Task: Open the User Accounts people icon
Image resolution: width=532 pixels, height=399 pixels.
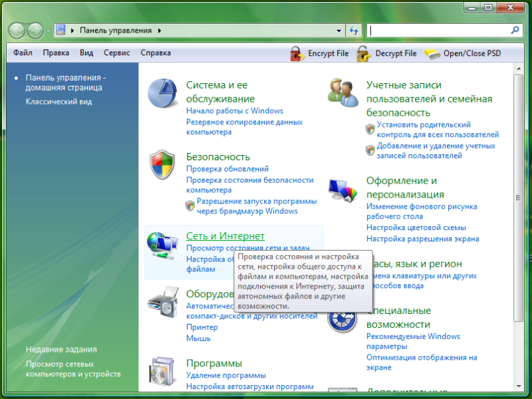Action: (x=342, y=92)
